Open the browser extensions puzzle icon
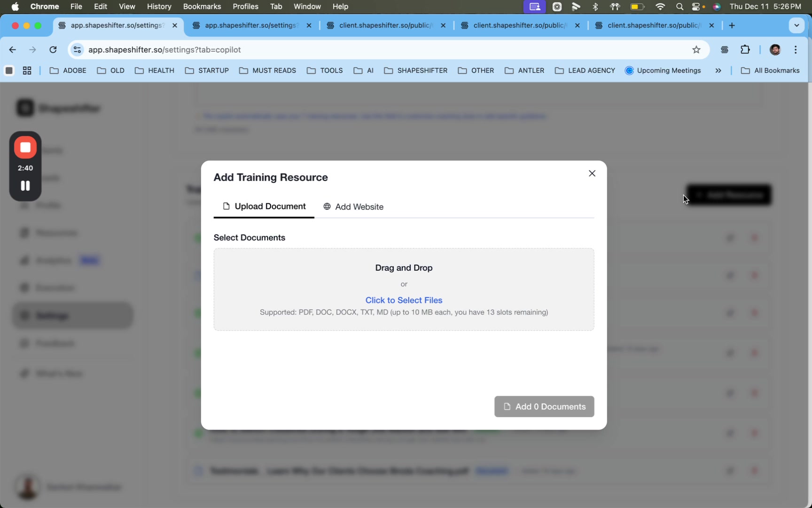Viewport: 812px width, 508px height. point(745,49)
